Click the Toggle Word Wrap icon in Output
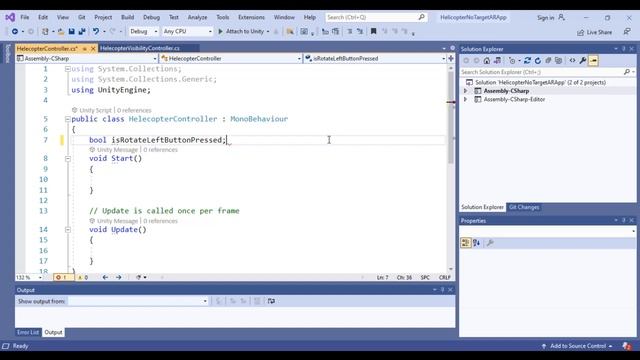This screenshot has height=360, width=640. click(271, 301)
